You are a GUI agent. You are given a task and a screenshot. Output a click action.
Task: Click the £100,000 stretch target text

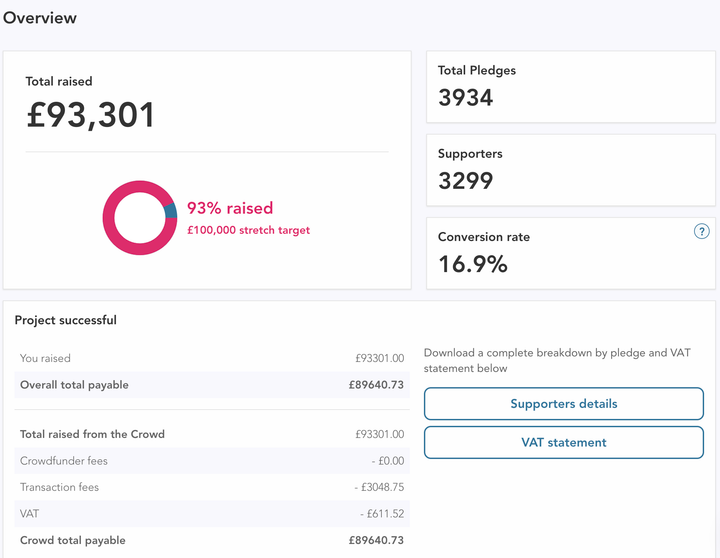coord(248,230)
